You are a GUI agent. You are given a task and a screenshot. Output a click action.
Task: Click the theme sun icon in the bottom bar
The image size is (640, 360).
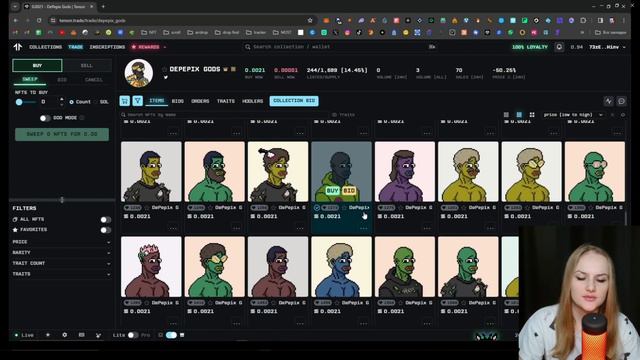pyautogui.click(x=48, y=335)
